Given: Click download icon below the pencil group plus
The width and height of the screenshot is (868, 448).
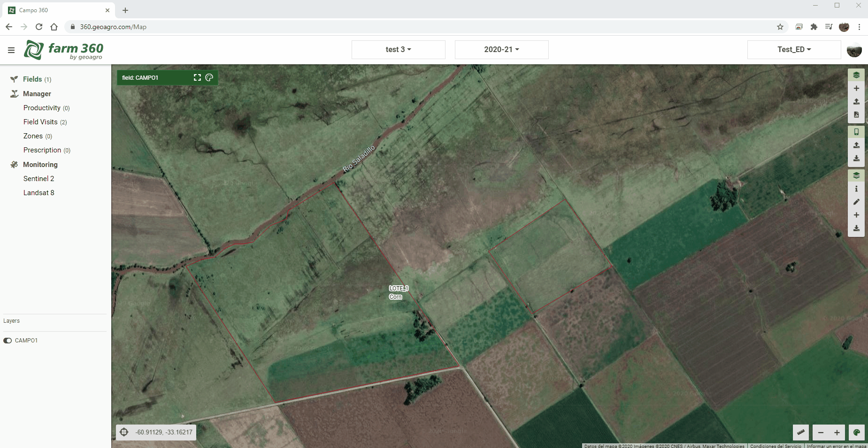Looking at the screenshot, I should tap(856, 228).
